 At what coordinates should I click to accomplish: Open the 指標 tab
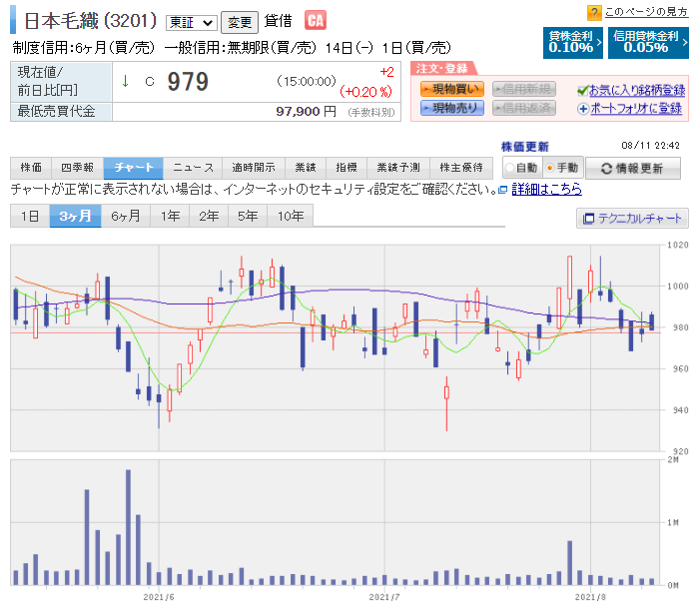coord(347,168)
